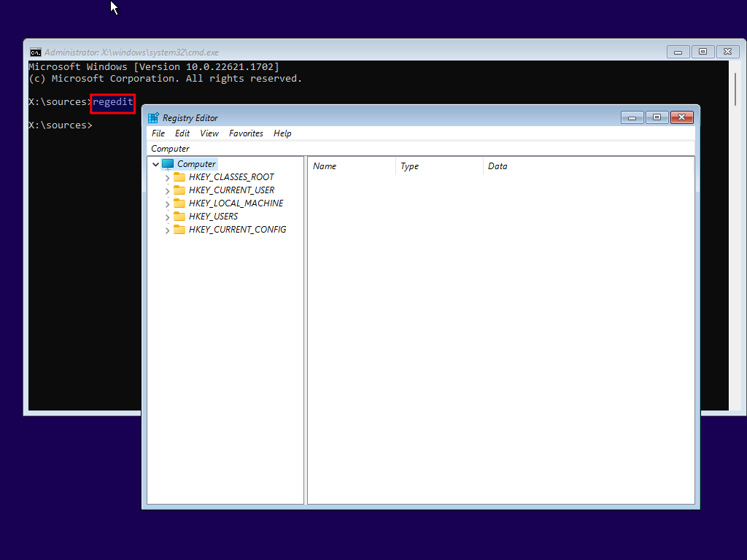This screenshot has height=560, width=747.
Task: Select HKEY_CURRENT_CONFIG label in the tree
Action: pyautogui.click(x=237, y=230)
